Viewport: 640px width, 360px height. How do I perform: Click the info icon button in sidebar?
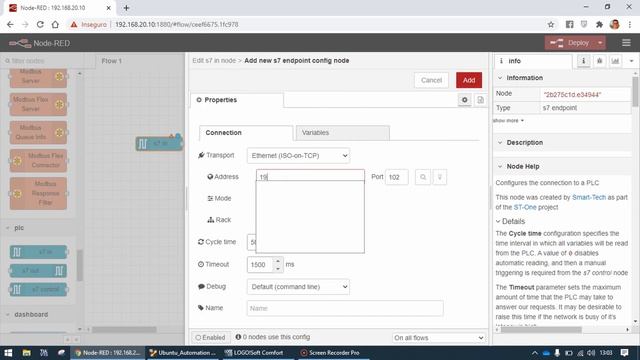tap(584, 61)
